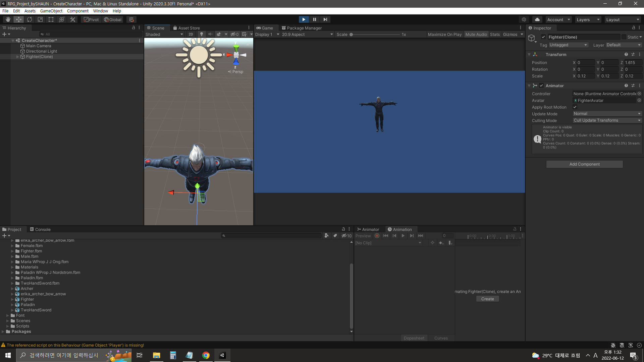Open Collab services icon
Image resolution: width=644 pixels, height=362 pixels.
[524, 19]
